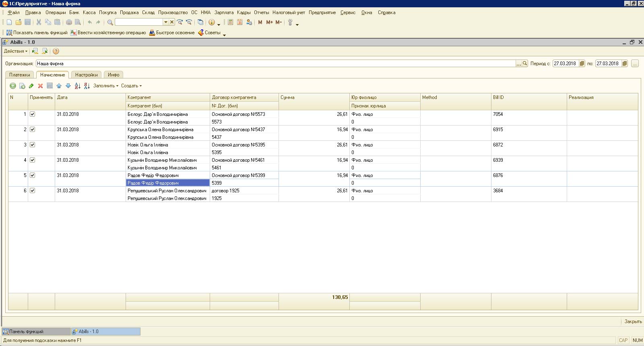Uncheck Применять for Репушевський Руслан row
Screen dimensions: 644x346
coord(33,191)
